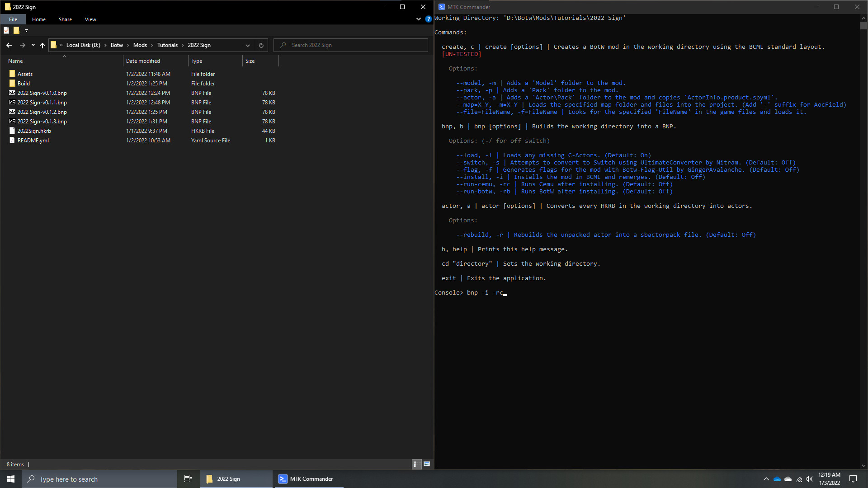Switch to details view in the status bar

coord(416,464)
